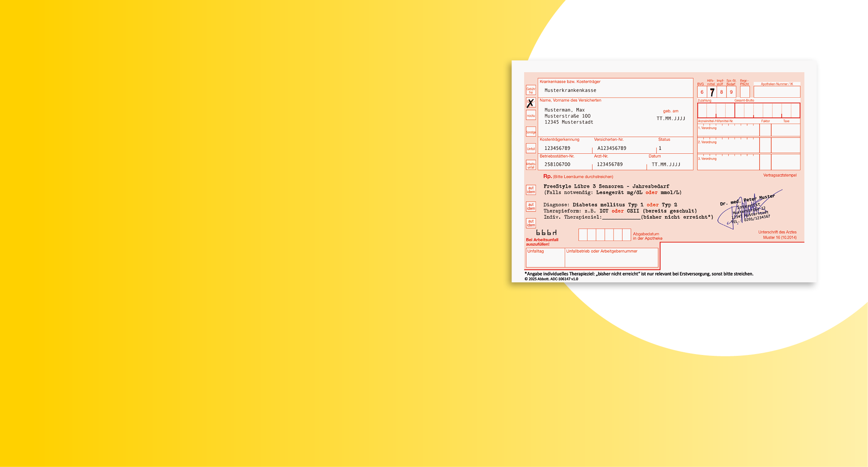Click the name 'Musterman, Max'
Screen dimensions: 868x467
coord(565,110)
